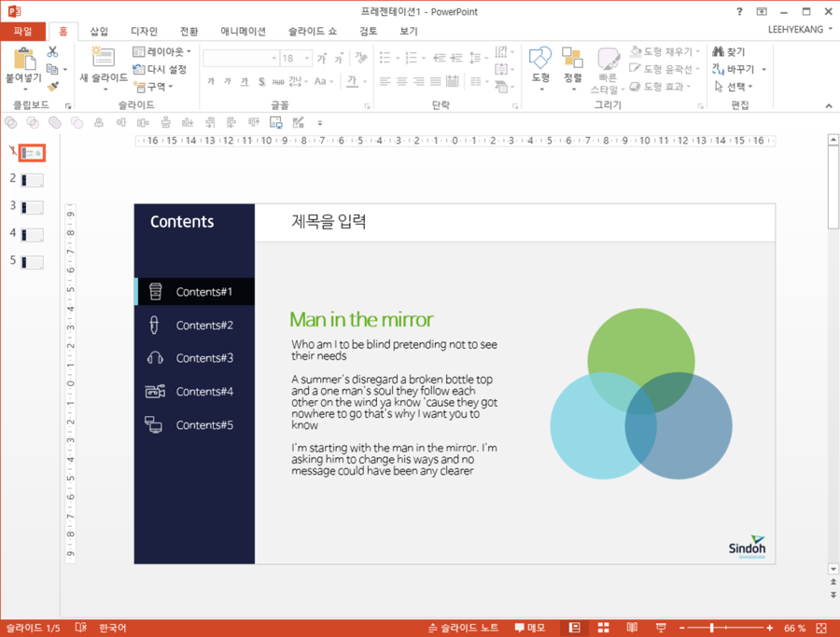Start slideshow from status bar icon
840x637 pixels.
tap(661, 628)
